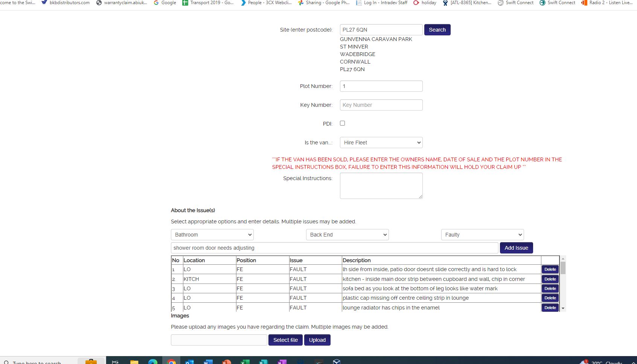Open the Transport 2019 sheet bookmark
This screenshot has width=637, height=364.
pyautogui.click(x=208, y=3)
